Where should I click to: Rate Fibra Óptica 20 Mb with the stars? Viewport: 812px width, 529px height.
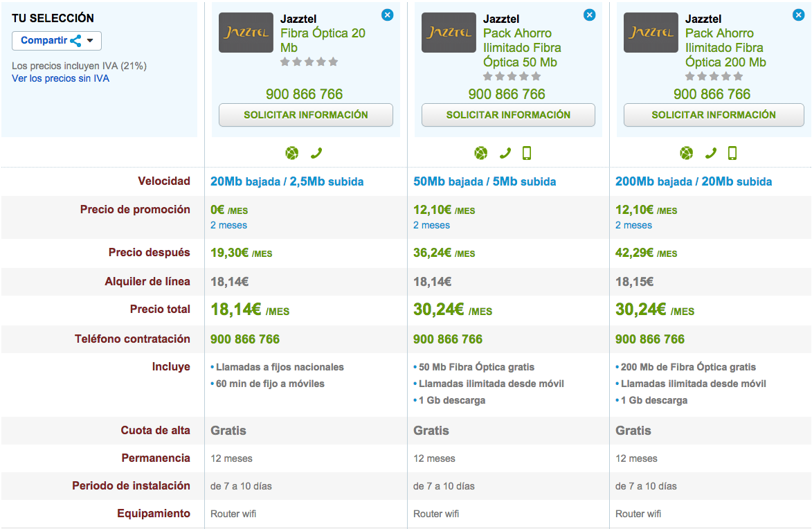309,62
